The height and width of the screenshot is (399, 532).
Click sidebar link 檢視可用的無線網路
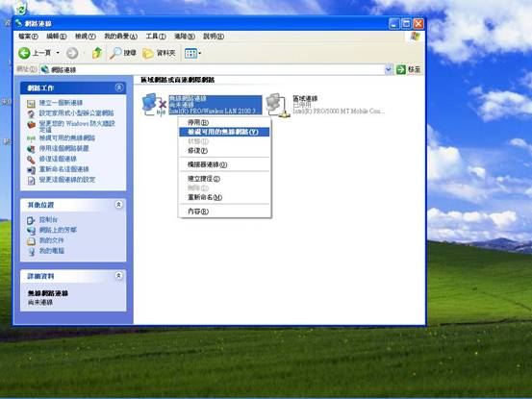point(67,138)
